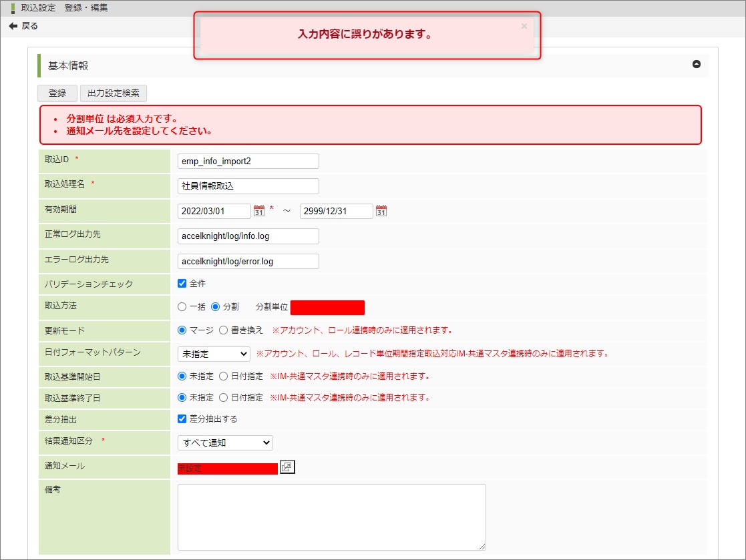Toggle the 全件 validation checkbox
Viewport: 746px width, 560px height.
182,283
